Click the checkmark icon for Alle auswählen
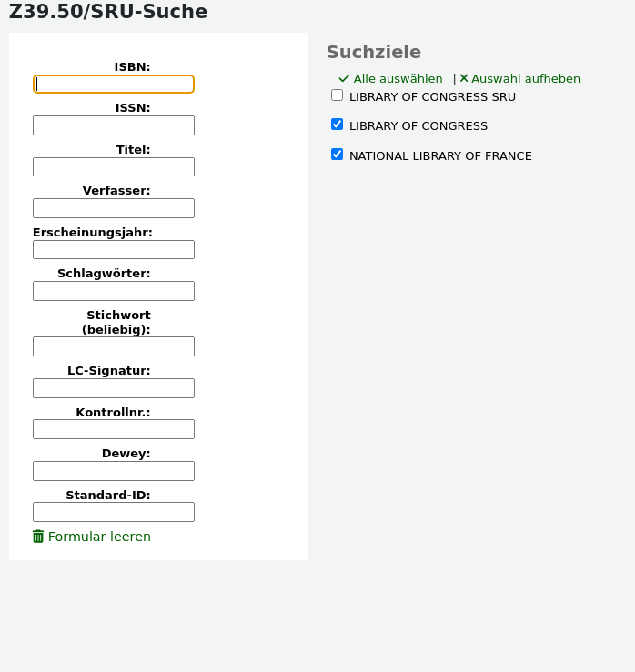Image resolution: width=635 pixels, height=672 pixels. pyautogui.click(x=344, y=79)
